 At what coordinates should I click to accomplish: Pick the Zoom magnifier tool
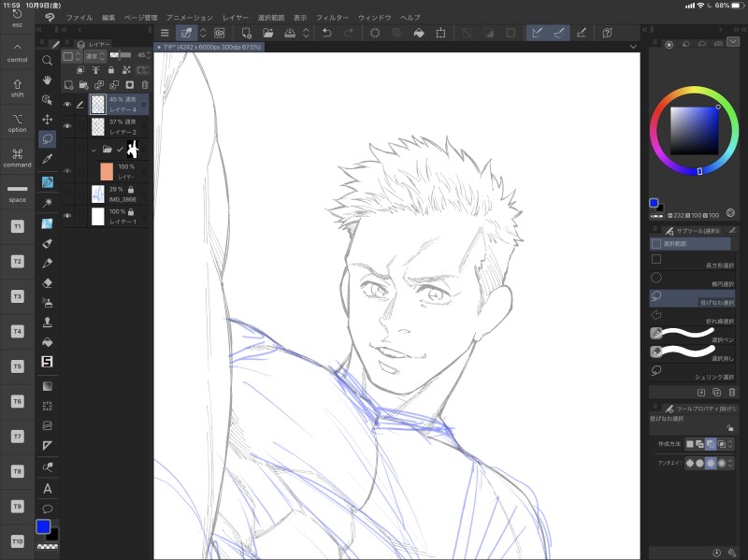(x=47, y=61)
